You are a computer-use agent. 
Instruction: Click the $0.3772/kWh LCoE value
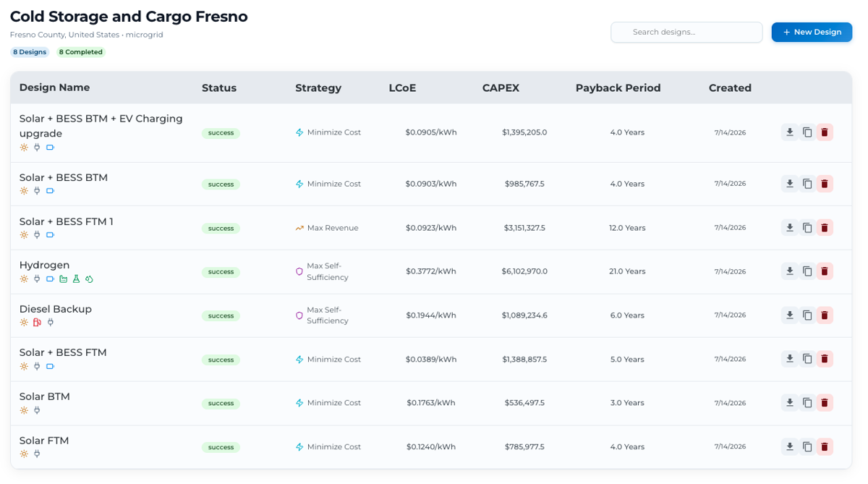coord(431,271)
